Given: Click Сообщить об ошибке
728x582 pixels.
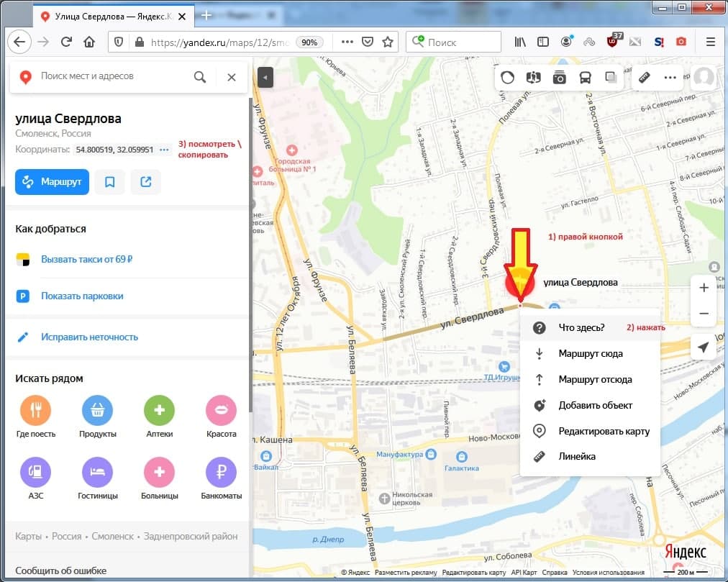Looking at the screenshot, I should tap(61, 570).
